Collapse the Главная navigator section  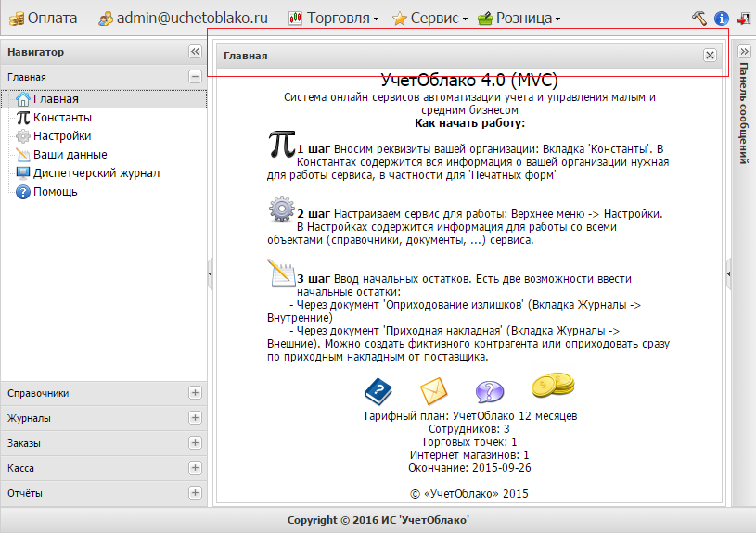point(195,77)
